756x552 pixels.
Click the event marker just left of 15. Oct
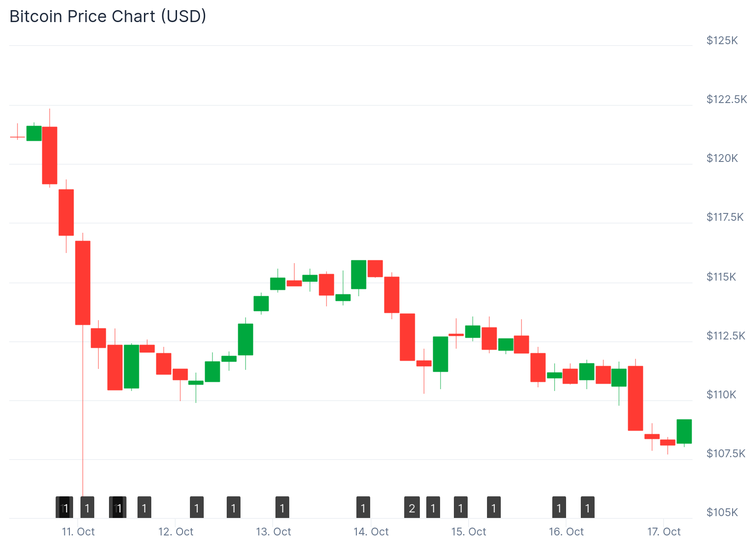point(461,507)
